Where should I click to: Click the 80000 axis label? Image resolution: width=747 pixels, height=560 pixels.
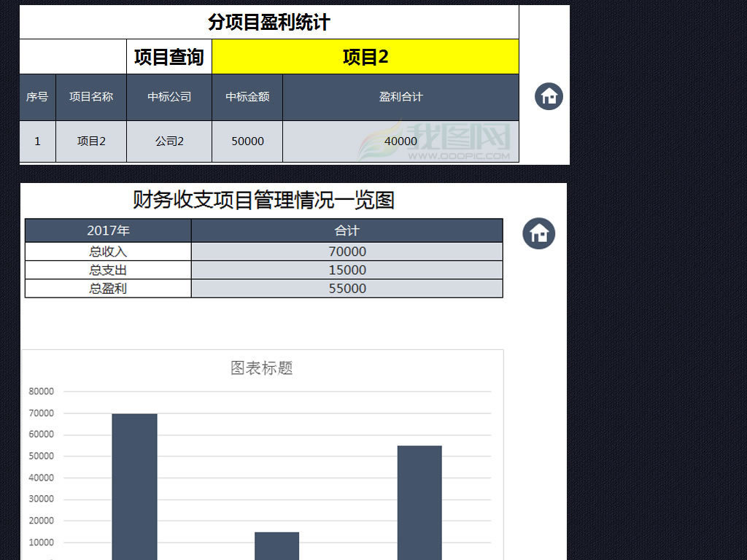click(42, 392)
